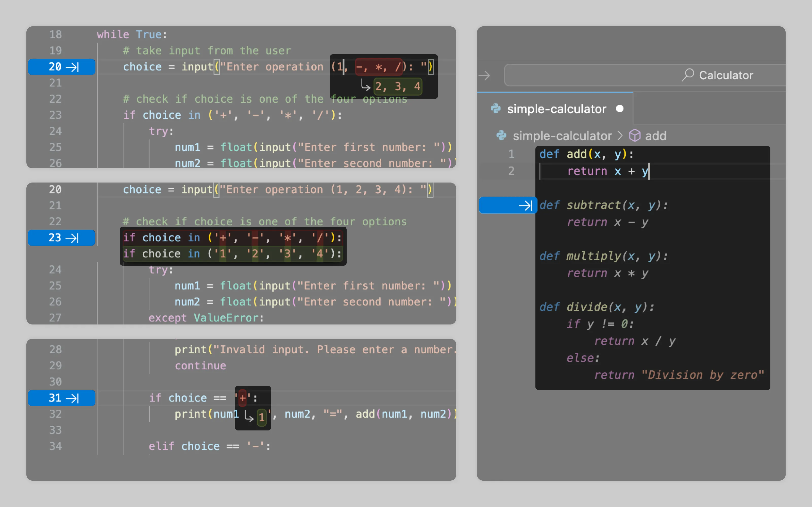Click the Python icon in the simple-calculator tab

click(x=496, y=109)
